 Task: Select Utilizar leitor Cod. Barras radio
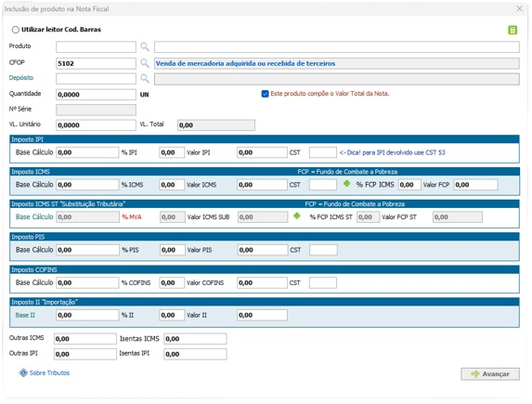[15, 30]
